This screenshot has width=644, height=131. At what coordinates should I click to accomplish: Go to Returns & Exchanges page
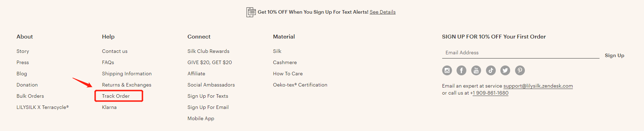pos(126,85)
